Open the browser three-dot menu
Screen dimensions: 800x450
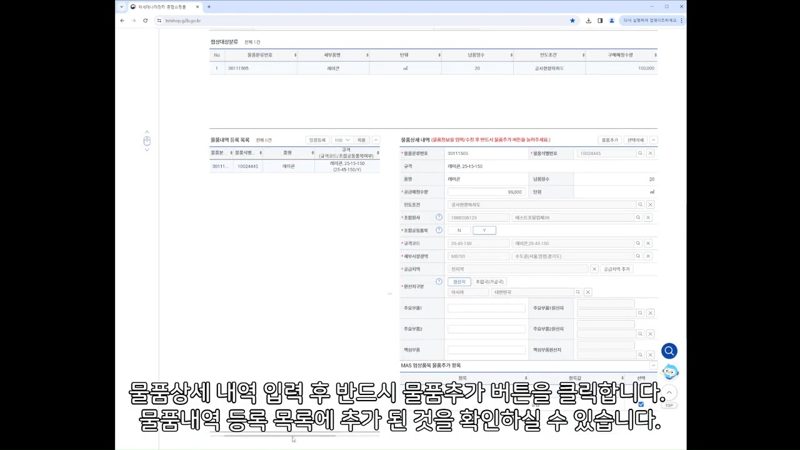(x=682, y=20)
